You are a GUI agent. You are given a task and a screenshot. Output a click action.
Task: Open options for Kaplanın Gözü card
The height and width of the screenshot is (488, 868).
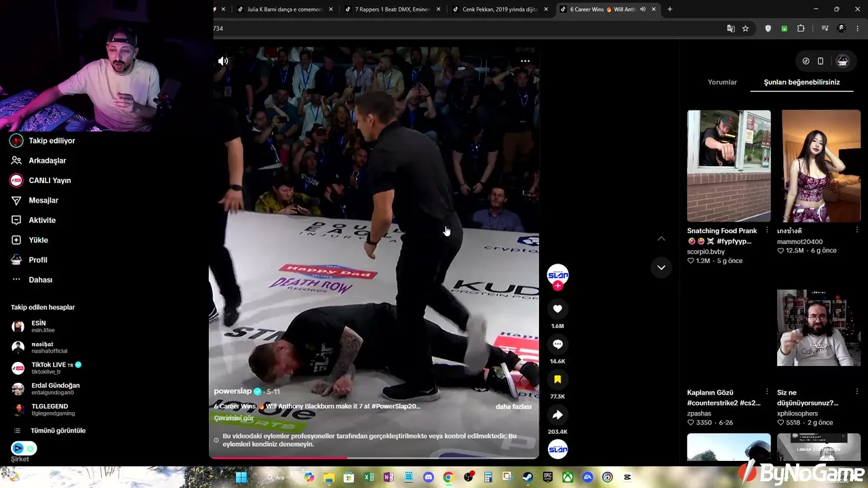tap(767, 392)
